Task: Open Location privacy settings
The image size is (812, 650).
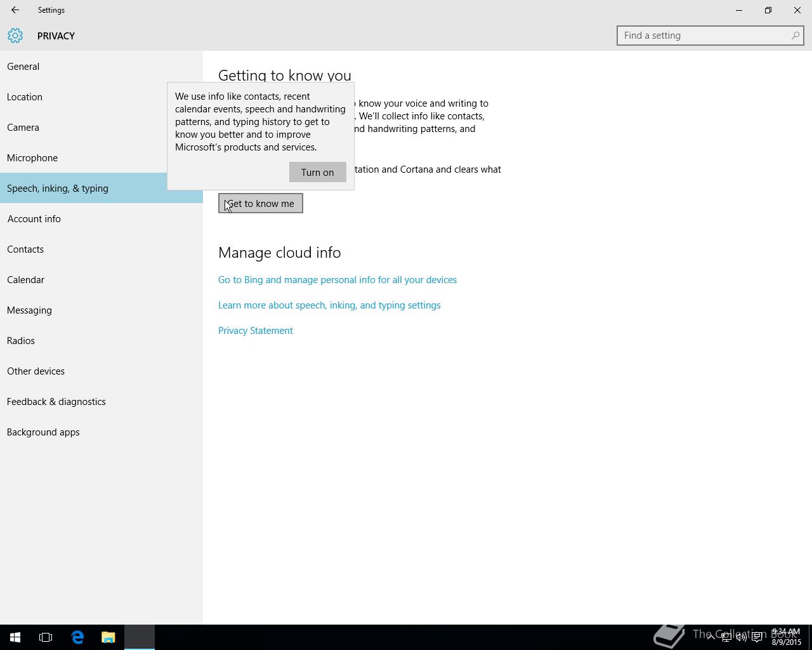Action: tap(101, 96)
